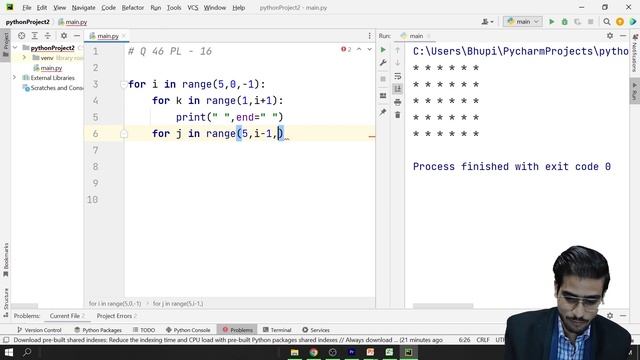The width and height of the screenshot is (640, 360).
Task: Open the Navigate menu
Action: (83, 7)
